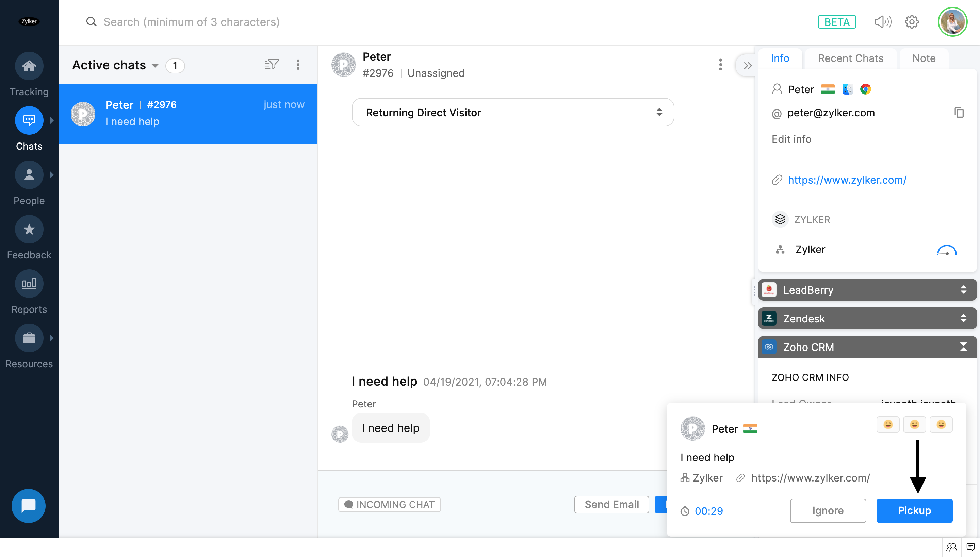
Task: Open the Tracking home icon
Action: coord(29,66)
